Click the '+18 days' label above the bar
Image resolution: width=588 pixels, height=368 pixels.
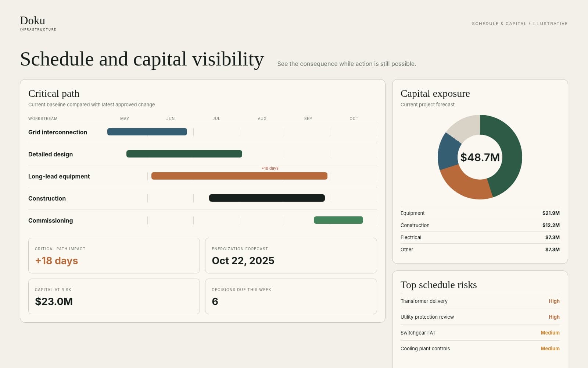[270, 168]
